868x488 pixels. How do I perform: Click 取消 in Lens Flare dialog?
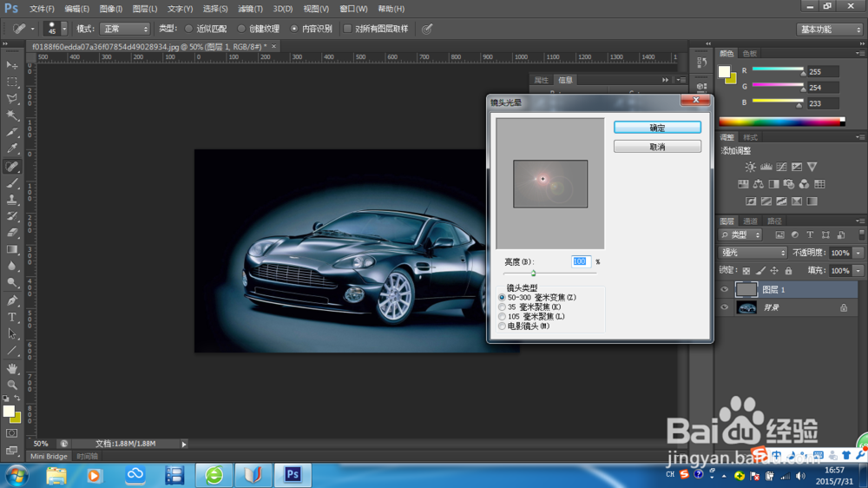pyautogui.click(x=657, y=147)
